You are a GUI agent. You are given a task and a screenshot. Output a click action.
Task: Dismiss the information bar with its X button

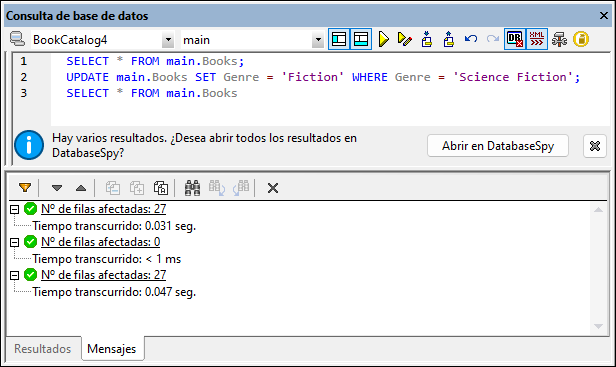point(595,146)
